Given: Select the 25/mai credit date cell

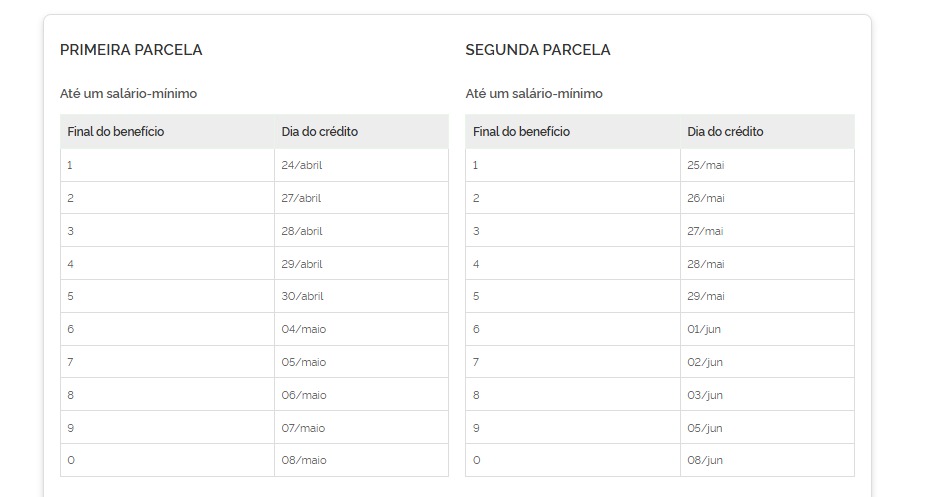Looking at the screenshot, I should pyautogui.click(x=705, y=165).
